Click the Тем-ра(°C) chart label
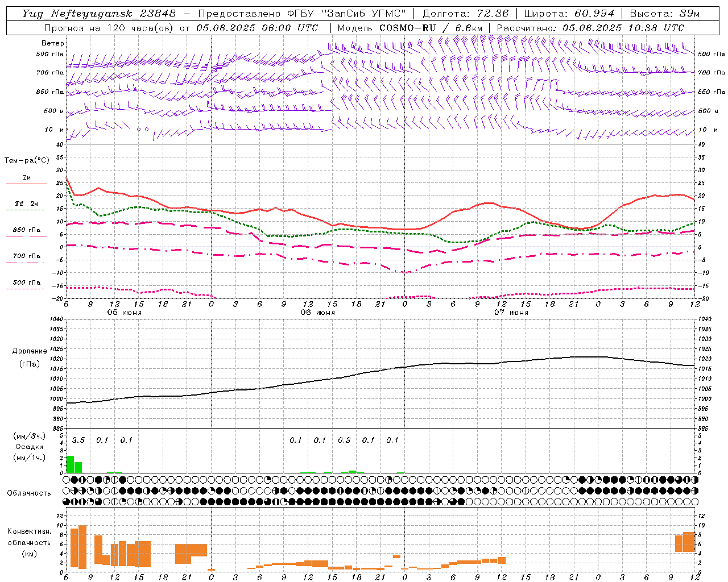This screenshot has width=728, height=582. tap(27, 161)
